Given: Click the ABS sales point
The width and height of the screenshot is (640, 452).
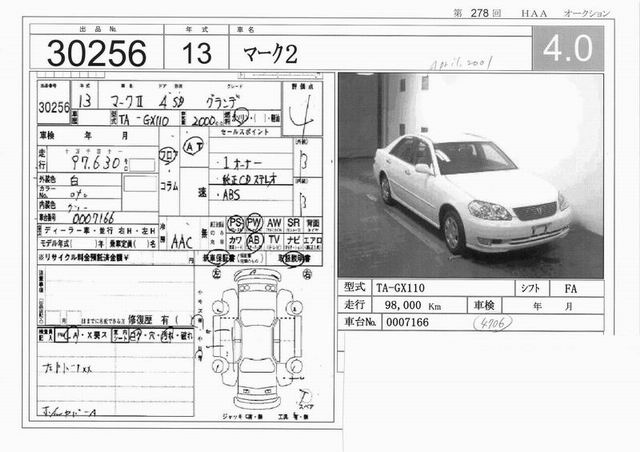Looking at the screenshot, I should 231,195.
